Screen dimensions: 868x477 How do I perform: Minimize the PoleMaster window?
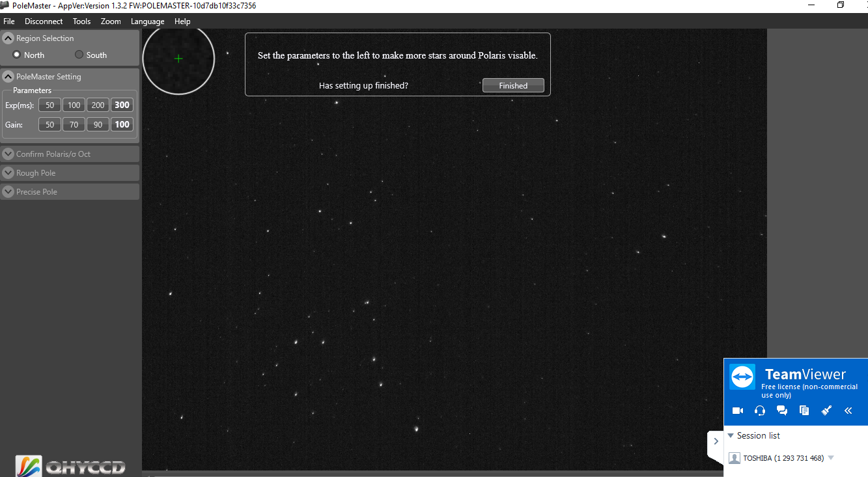[811, 5]
